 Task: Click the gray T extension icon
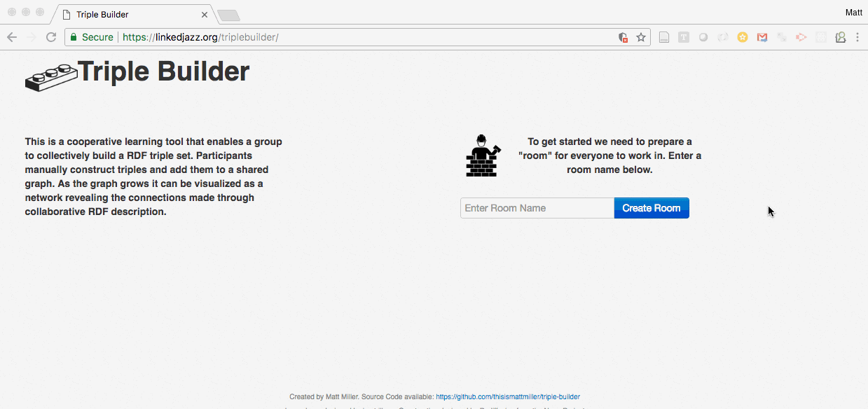pyautogui.click(x=684, y=37)
